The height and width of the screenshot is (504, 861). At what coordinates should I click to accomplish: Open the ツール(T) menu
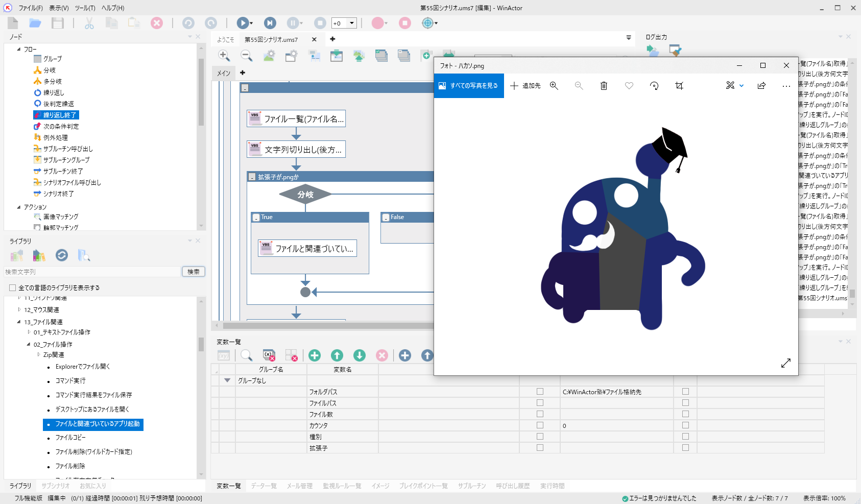(x=85, y=8)
